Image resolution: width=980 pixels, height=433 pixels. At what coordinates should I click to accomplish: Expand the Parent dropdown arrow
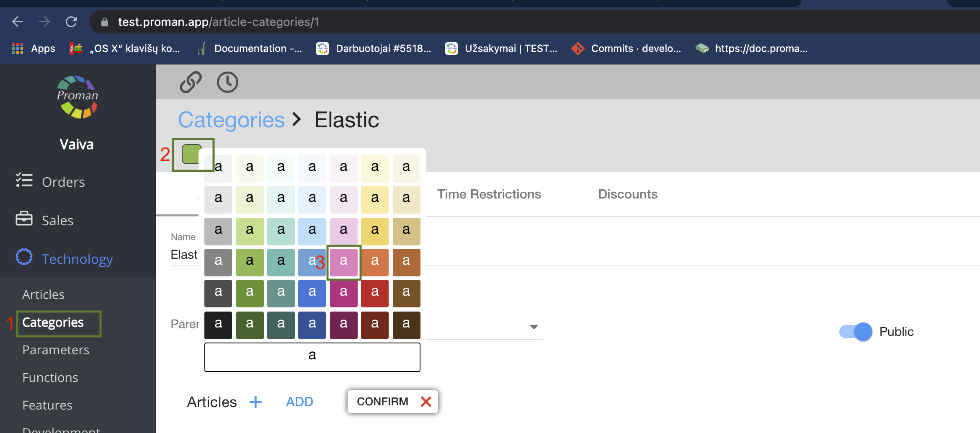coord(534,327)
